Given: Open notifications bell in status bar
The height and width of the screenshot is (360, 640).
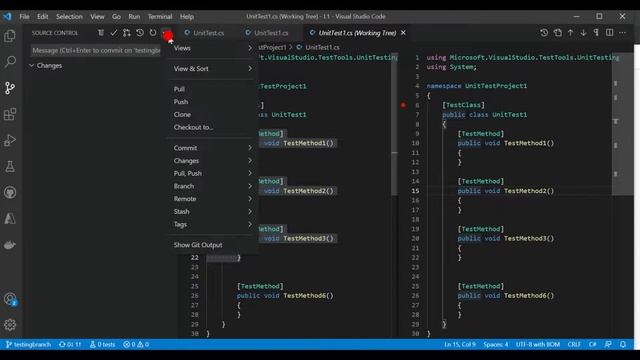Looking at the screenshot, I should coord(623,344).
